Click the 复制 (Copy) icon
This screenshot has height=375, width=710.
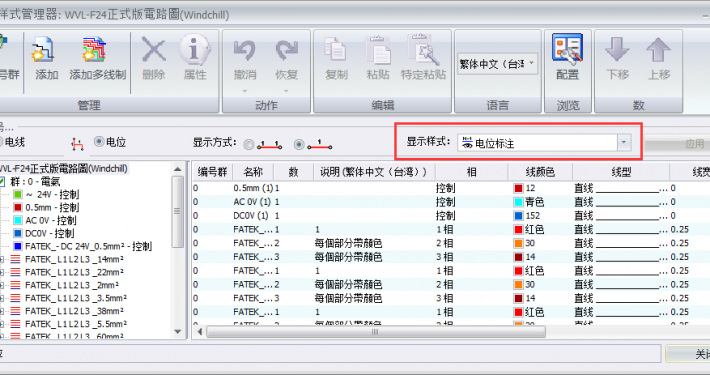click(x=336, y=50)
